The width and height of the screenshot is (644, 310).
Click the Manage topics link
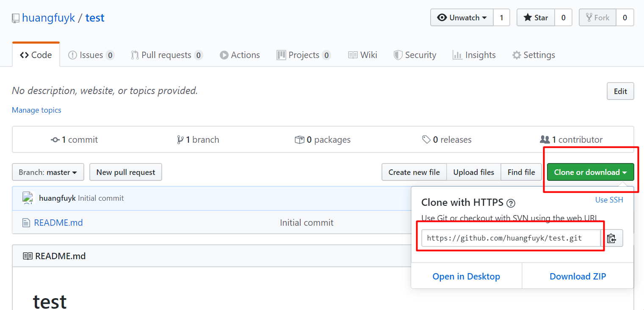(36, 110)
